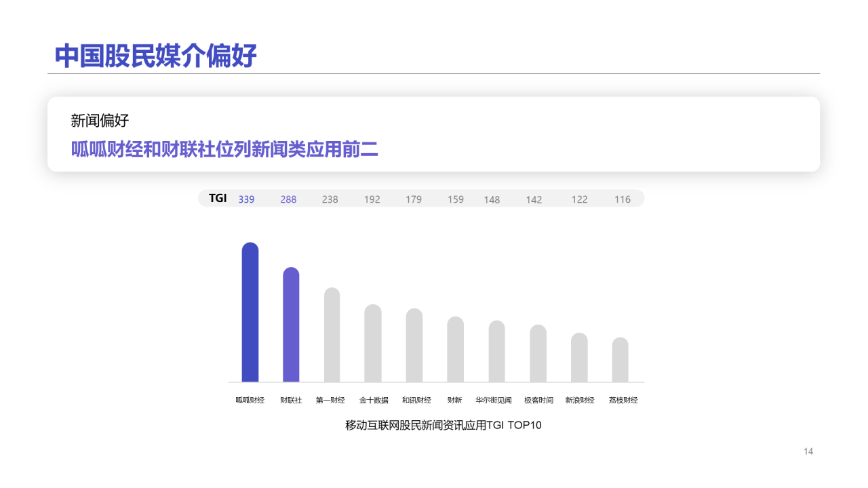This screenshot has height=488, width=868.
Task: Select the slide title 中国股民媒介偏好
Action: 156,56
